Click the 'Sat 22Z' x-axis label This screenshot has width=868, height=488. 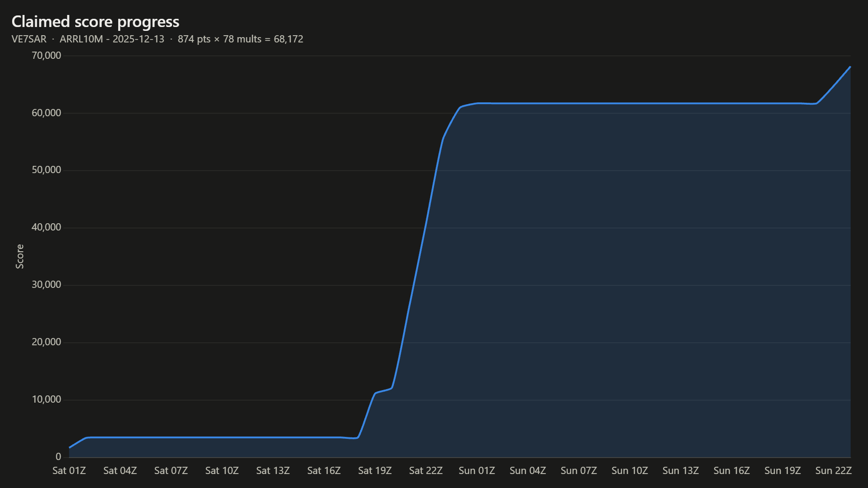click(426, 471)
